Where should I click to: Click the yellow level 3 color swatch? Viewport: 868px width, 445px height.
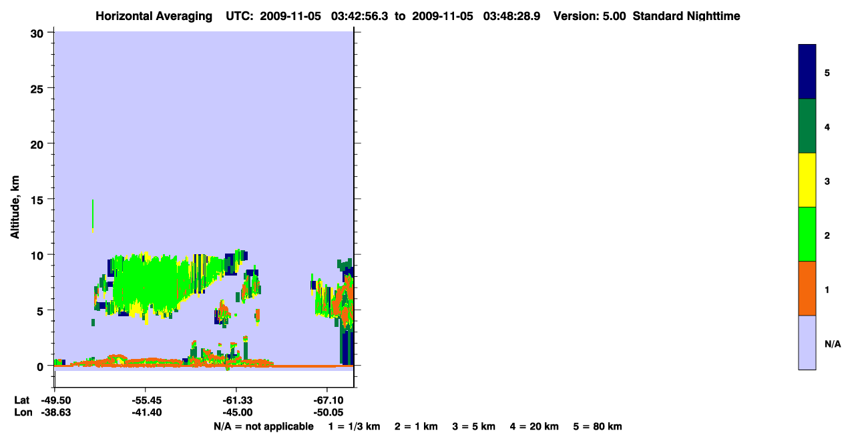click(807, 180)
